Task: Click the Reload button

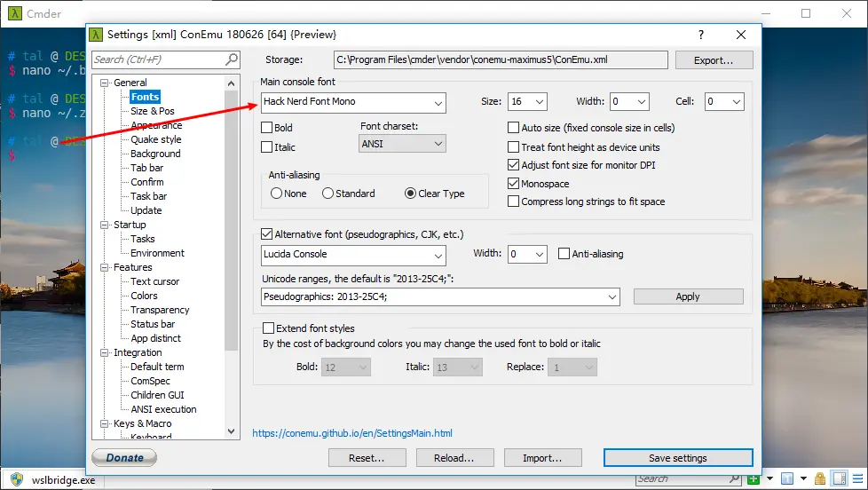Action: tap(454, 458)
